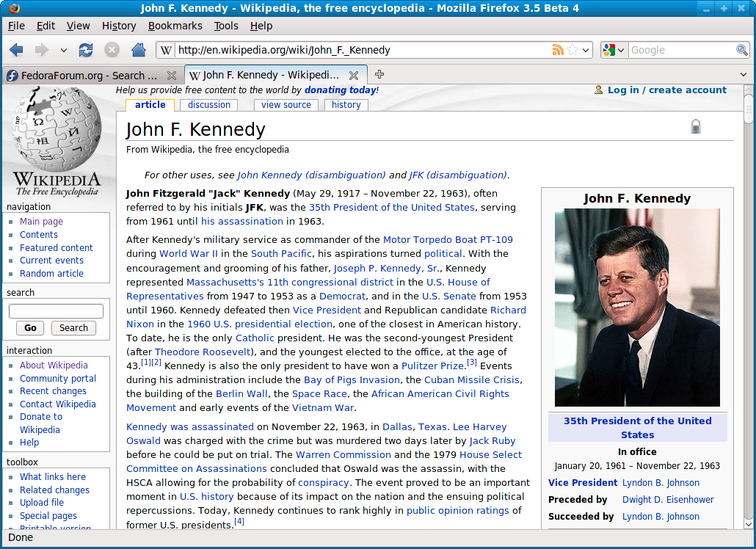Open the John Kennedy (disambiguation) link
This screenshot has height=549, width=756.
(311, 175)
